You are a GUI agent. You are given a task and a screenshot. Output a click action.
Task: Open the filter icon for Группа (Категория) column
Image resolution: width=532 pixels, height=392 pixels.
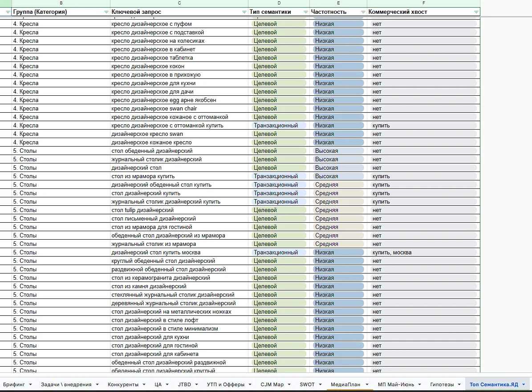(x=106, y=12)
